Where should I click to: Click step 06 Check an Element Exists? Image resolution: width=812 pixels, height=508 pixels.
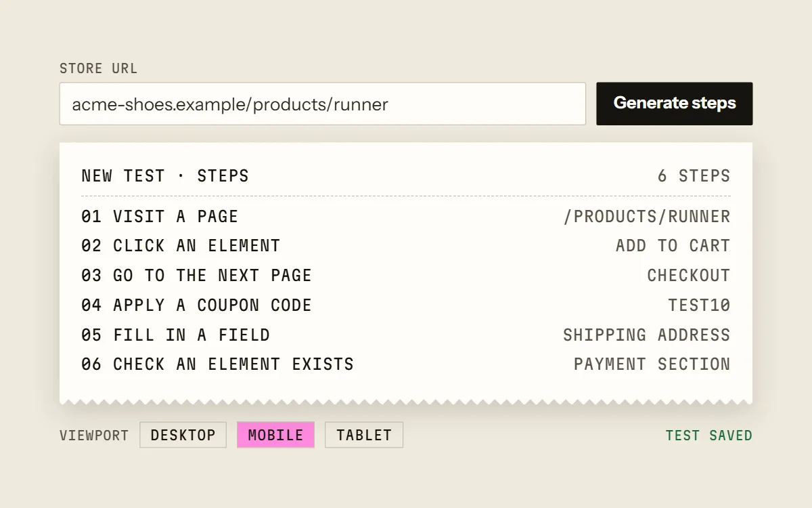pos(406,364)
